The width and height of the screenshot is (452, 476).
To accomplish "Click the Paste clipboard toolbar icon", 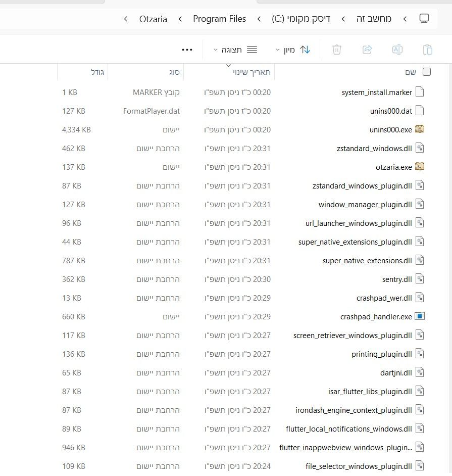I will [427, 50].
